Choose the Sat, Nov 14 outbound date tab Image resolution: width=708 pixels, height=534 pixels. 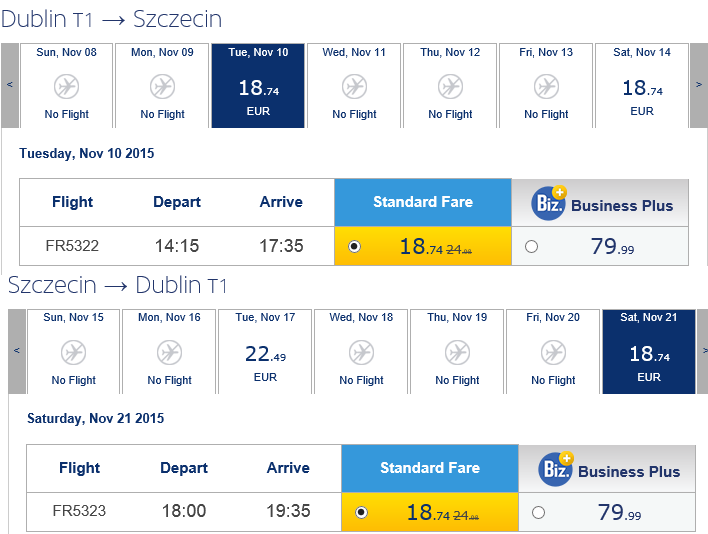pyautogui.click(x=642, y=85)
